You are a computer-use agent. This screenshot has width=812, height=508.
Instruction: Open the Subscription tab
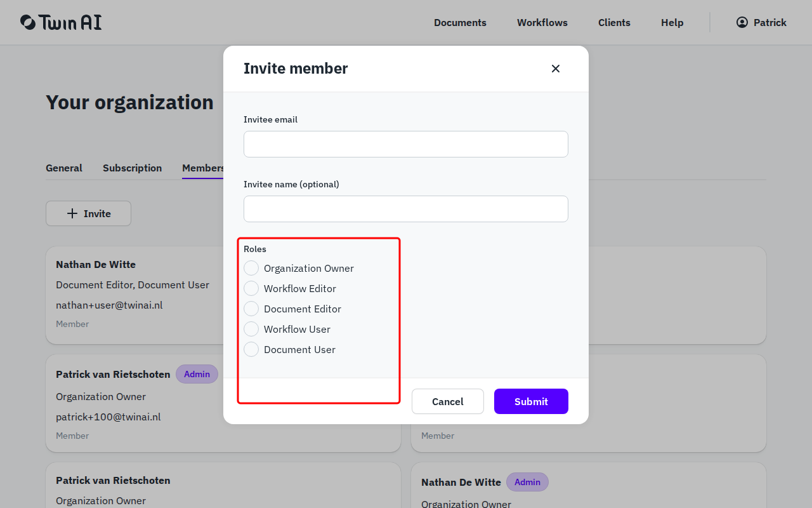132,168
